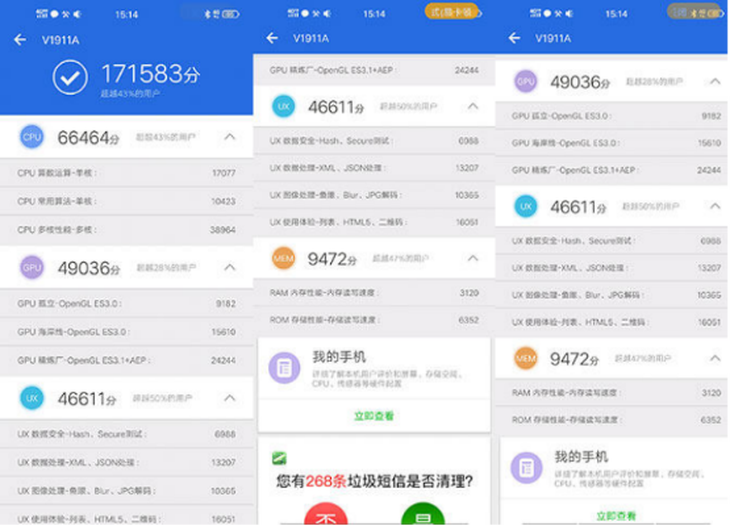Tap the total score 171583分
Screen dimensions: 730x526
[x=150, y=74]
